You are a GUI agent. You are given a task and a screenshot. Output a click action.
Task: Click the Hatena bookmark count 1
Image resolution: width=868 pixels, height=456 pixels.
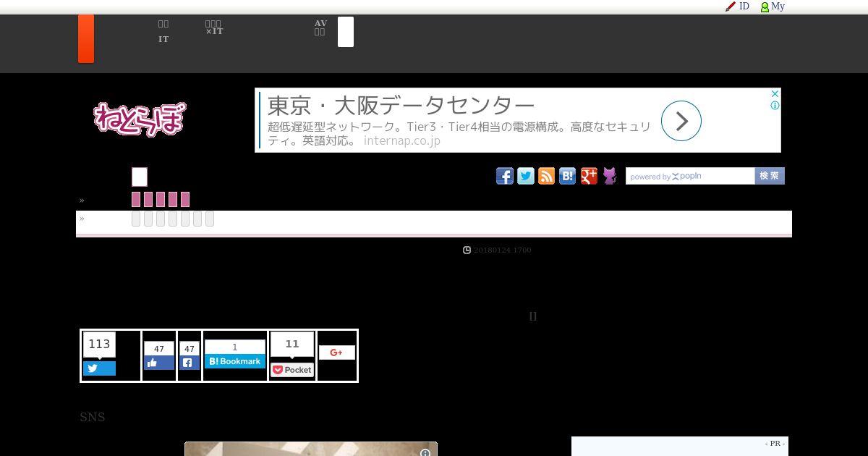point(235,347)
